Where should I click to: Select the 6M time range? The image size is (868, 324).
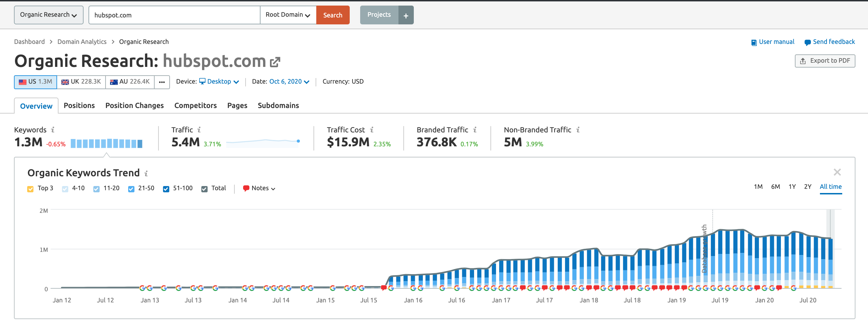(775, 187)
